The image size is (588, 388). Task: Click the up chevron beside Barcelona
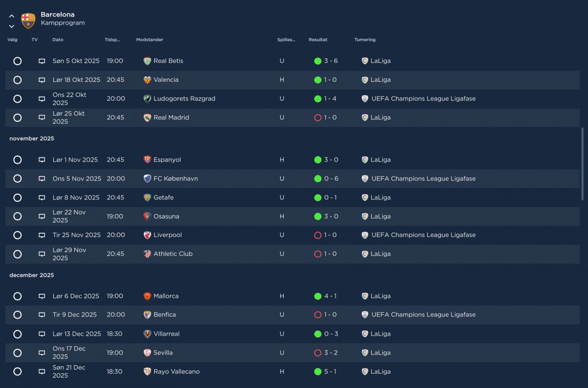point(11,16)
